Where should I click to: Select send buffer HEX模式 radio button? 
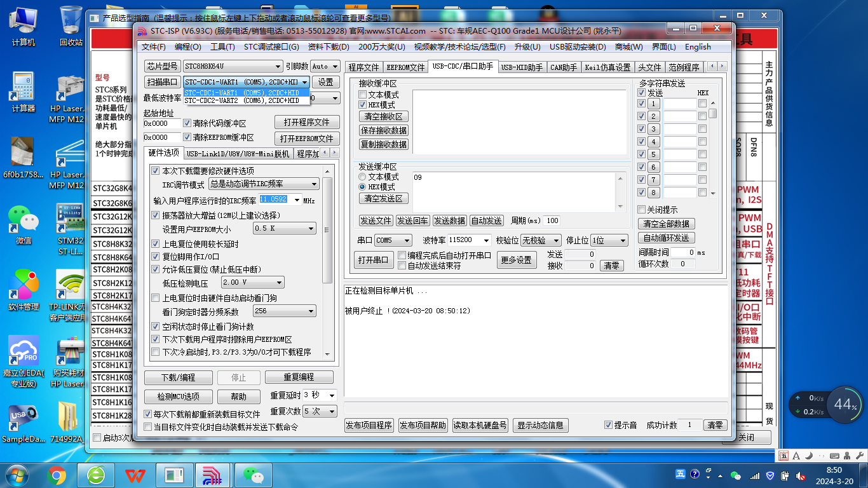[363, 187]
